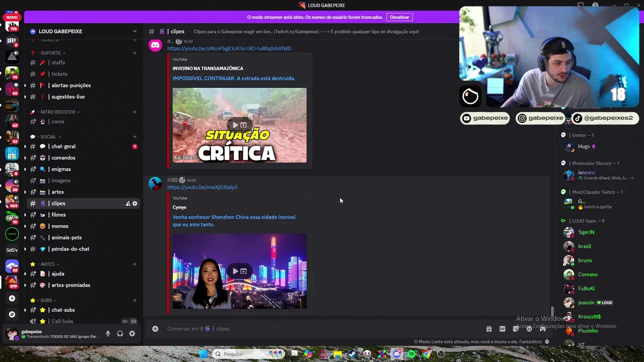Open the Windows Start menu
Screen dimensions: 644x362
(x=203, y=354)
